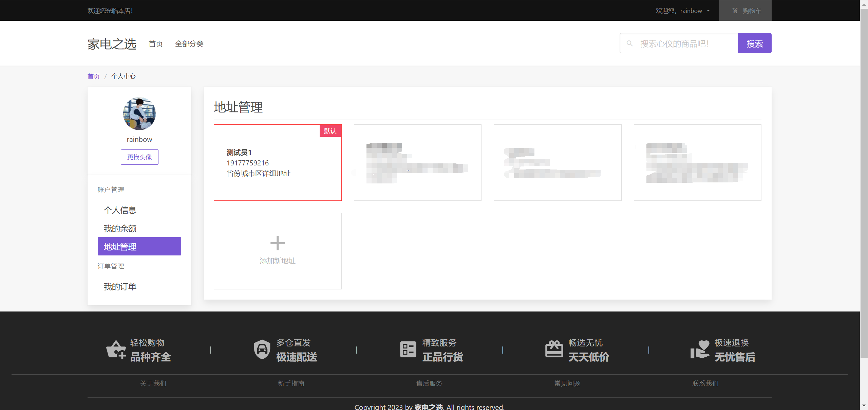Viewport: 868px width, 410px height.
Task: Select 我的余额 sidebar item
Action: point(120,229)
